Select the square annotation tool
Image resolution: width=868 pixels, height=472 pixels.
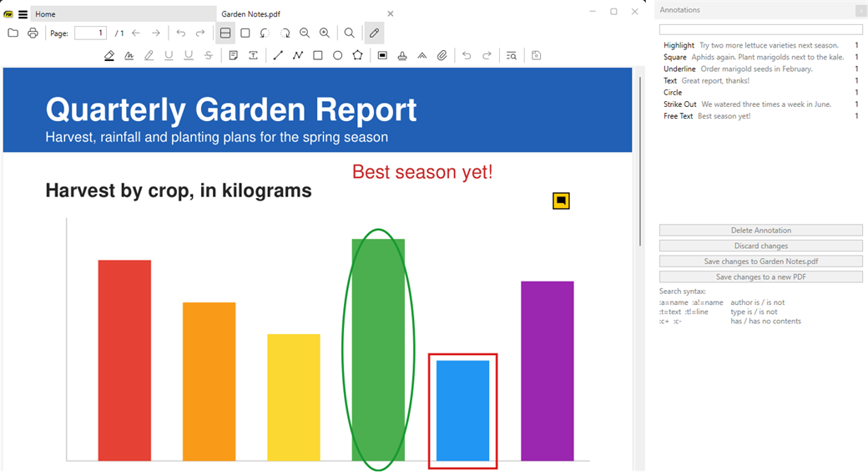coord(318,55)
